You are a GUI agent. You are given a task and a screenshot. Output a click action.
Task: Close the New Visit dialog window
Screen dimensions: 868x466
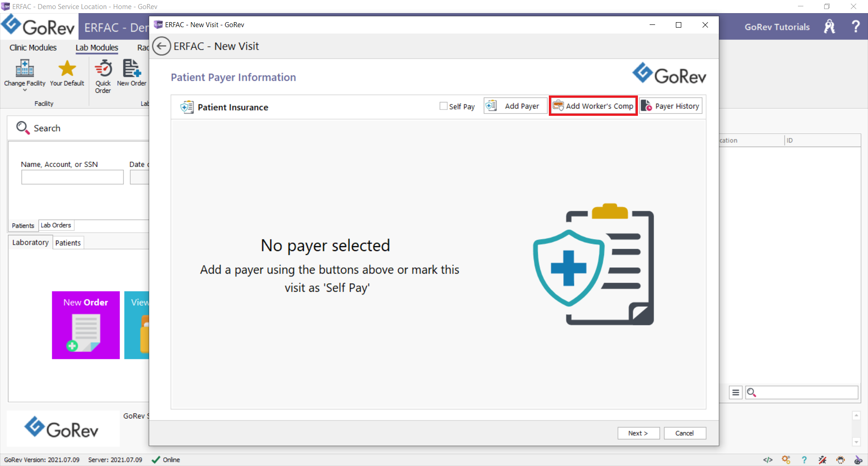click(705, 25)
